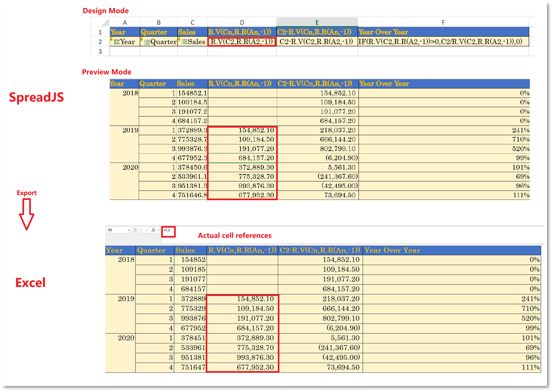Click Excel value 73,694.50
Image resolution: width=553 pixels, height=392 pixels.
[320, 367]
